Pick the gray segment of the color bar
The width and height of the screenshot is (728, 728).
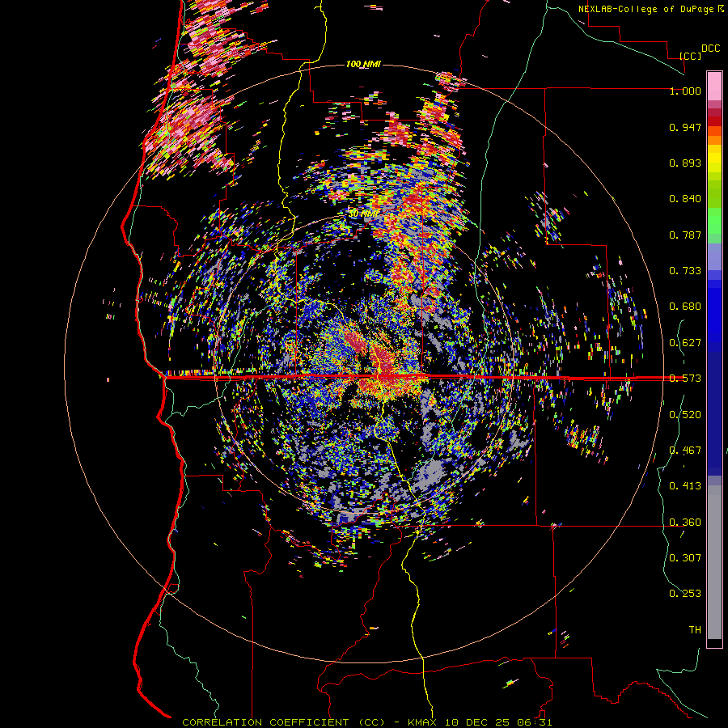714,562
